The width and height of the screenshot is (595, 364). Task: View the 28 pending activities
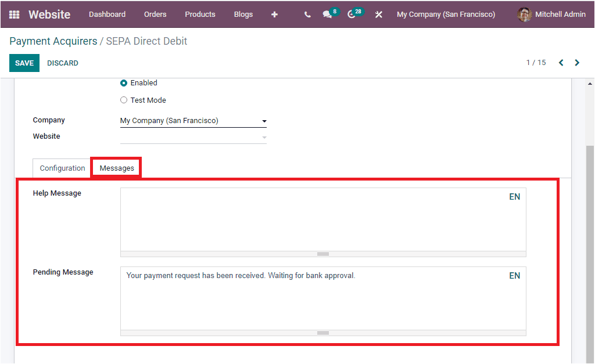point(352,14)
